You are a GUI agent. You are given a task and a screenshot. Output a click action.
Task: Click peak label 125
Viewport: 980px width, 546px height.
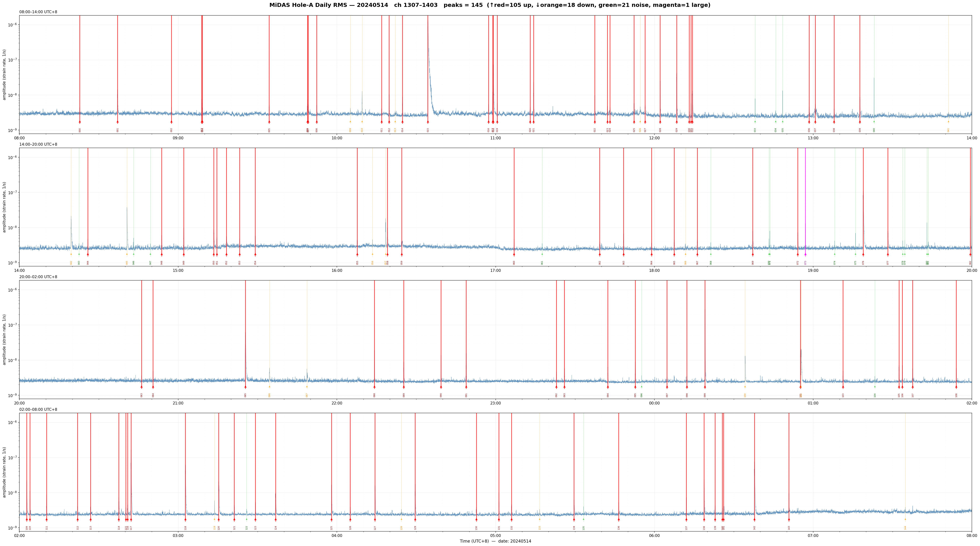click(x=331, y=528)
